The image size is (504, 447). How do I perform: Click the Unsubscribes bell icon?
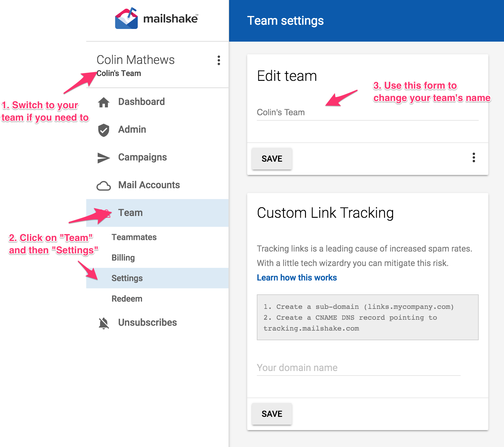[x=103, y=323]
